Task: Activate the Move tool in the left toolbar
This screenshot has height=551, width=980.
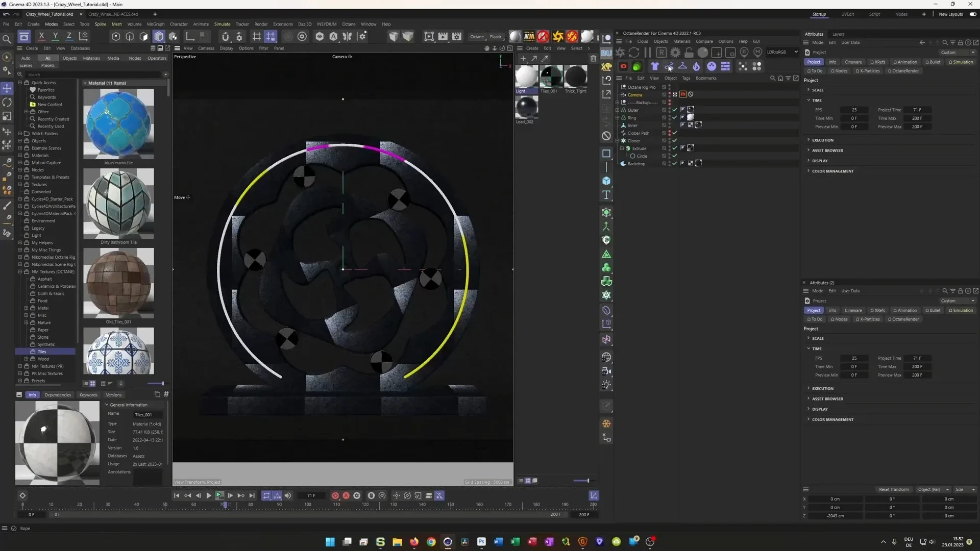Action: coord(7,88)
